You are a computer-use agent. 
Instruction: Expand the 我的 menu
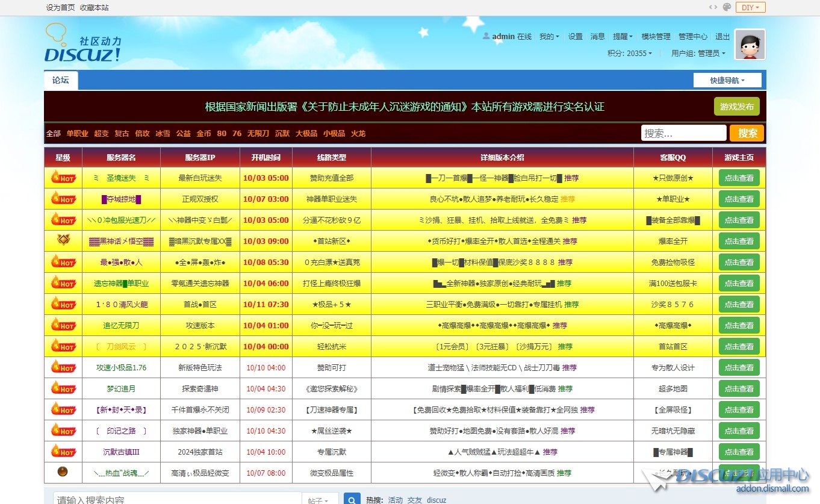pos(549,37)
